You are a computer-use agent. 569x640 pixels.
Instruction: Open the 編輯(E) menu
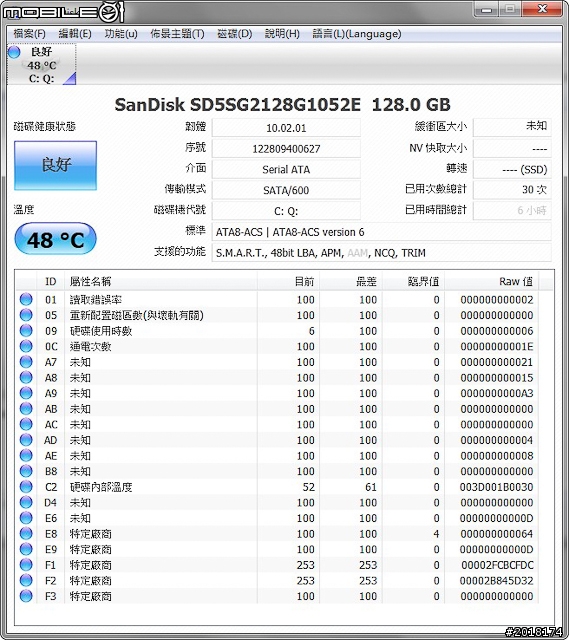click(75, 34)
